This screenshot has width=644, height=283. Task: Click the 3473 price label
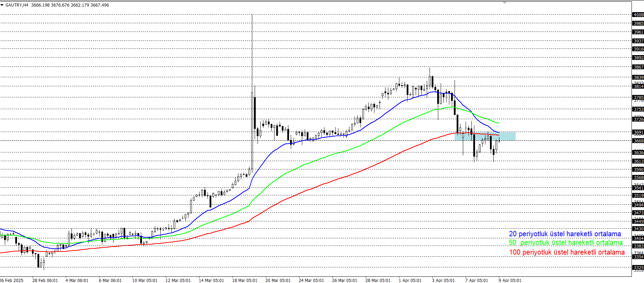638,213
